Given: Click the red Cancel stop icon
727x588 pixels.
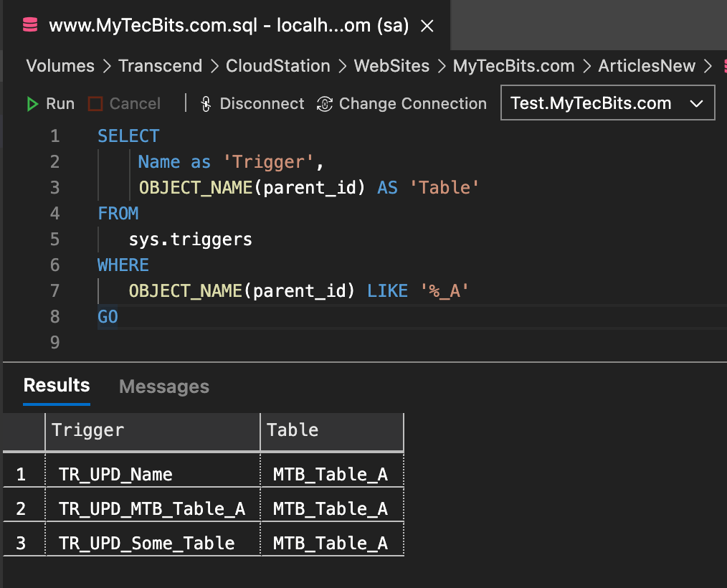Looking at the screenshot, I should coord(95,104).
